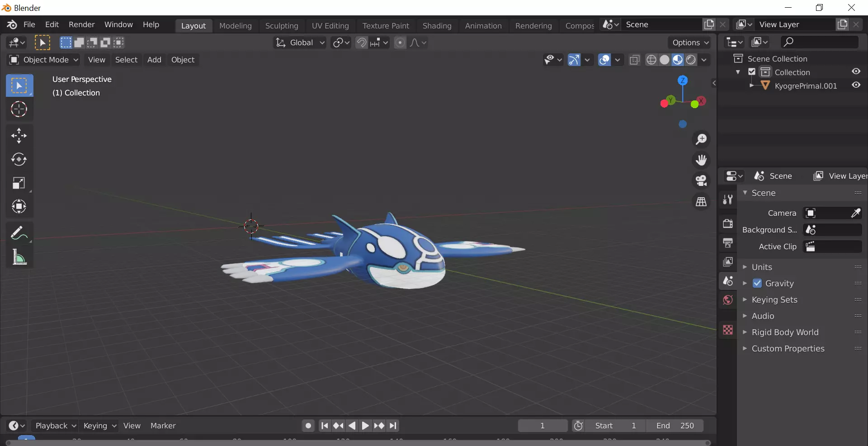Click the pan view hand icon
This screenshot has height=446, width=868.
click(x=701, y=160)
